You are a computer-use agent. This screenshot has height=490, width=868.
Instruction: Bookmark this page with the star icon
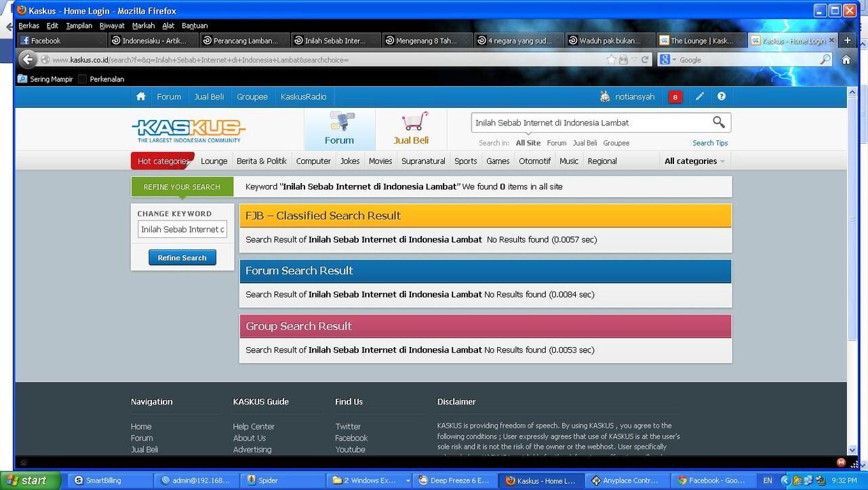612,60
